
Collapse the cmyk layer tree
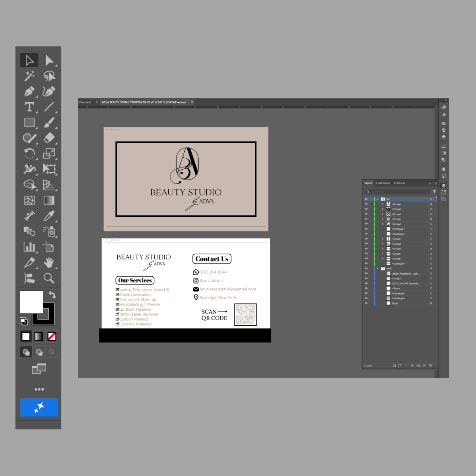point(378,268)
